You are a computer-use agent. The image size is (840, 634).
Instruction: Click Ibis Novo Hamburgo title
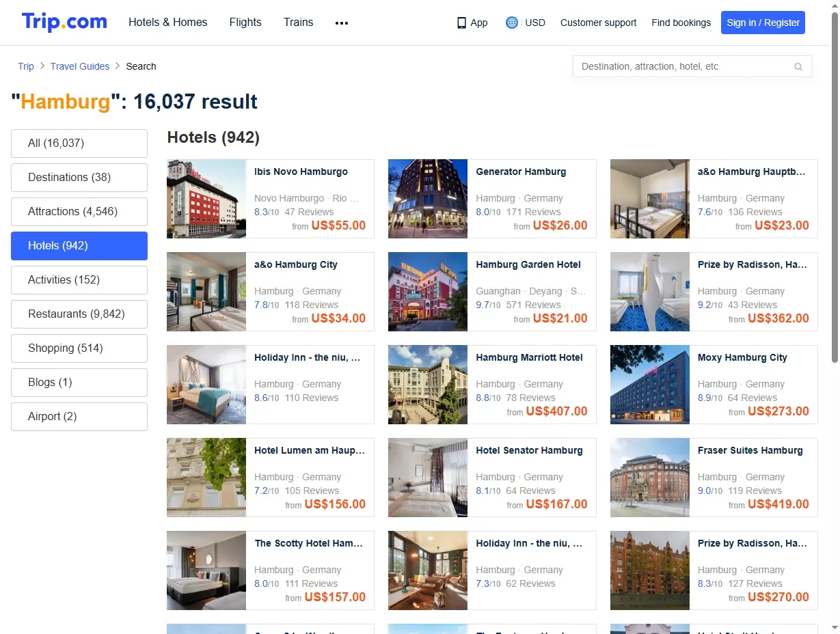coord(301,172)
